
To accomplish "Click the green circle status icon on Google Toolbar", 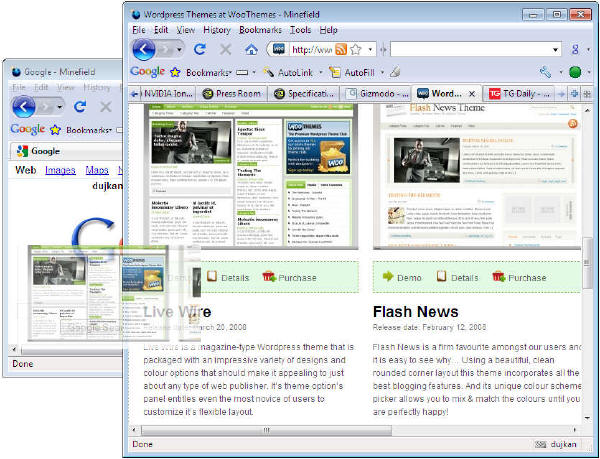I will pos(575,72).
